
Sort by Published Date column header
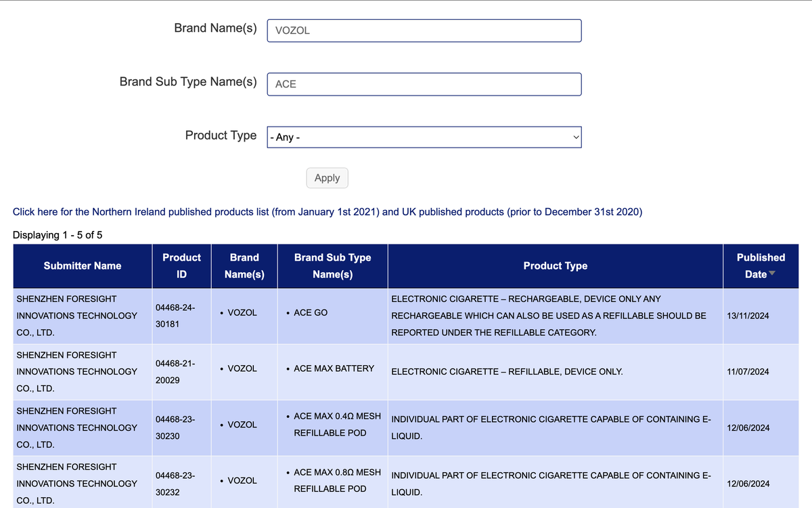761,266
